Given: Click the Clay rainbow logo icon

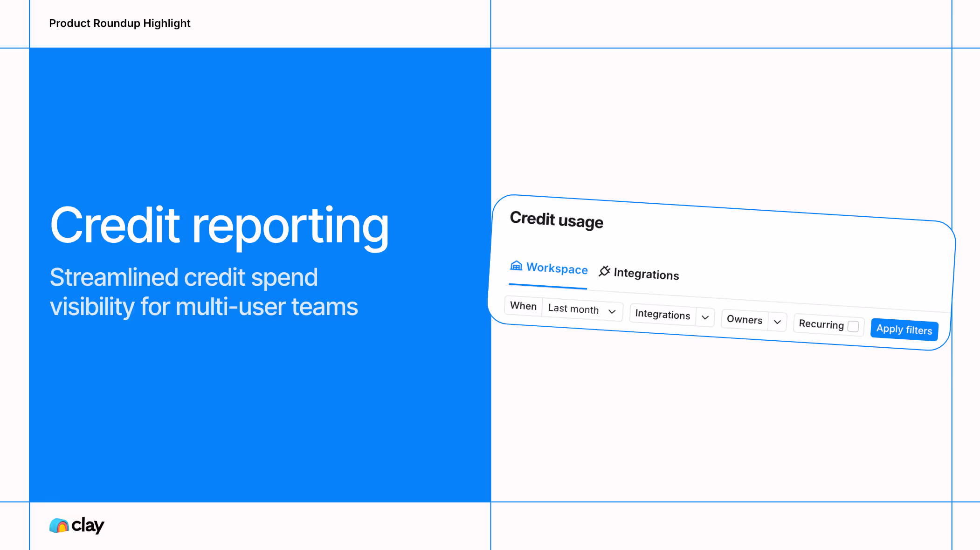Looking at the screenshot, I should coord(59,526).
